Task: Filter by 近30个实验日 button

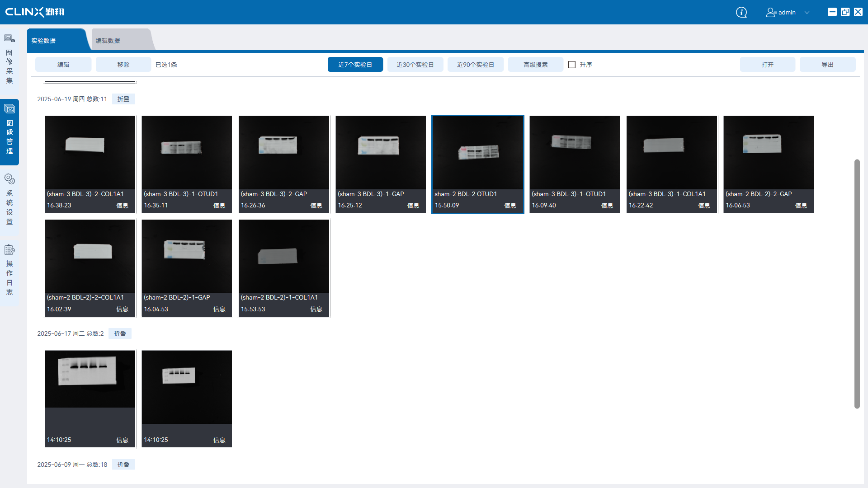Action: point(415,65)
